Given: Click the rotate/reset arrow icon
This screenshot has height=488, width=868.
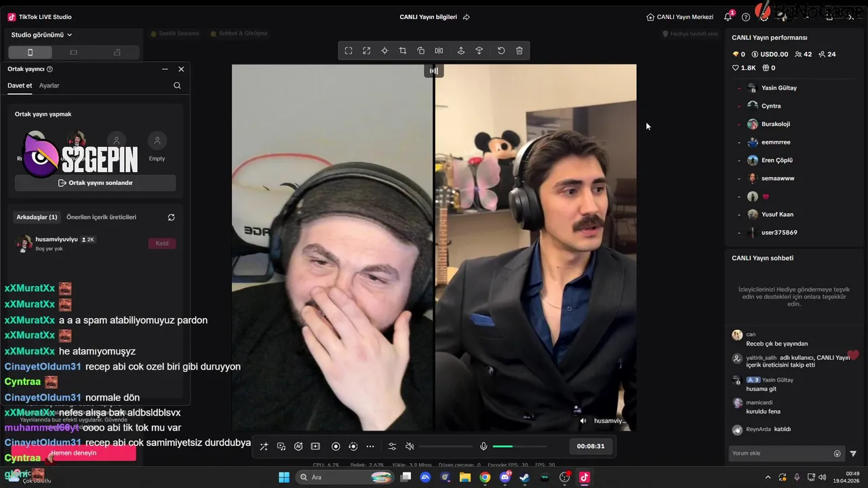Looking at the screenshot, I should tap(501, 51).
